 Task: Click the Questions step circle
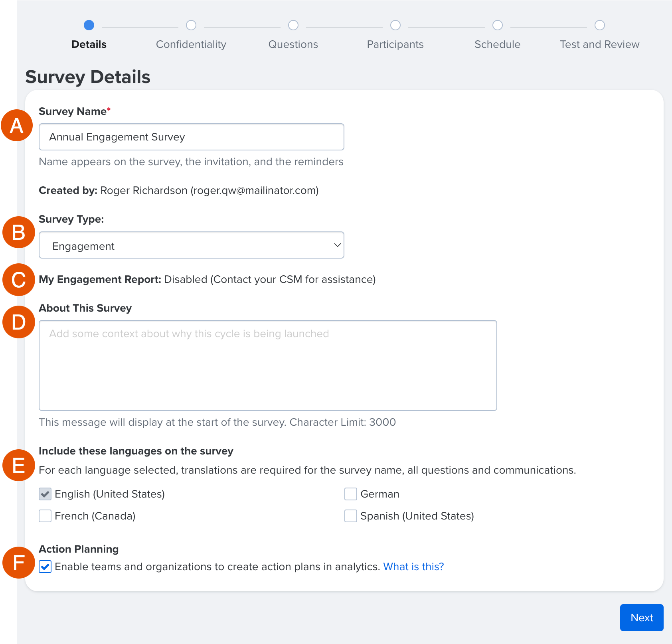coord(293,25)
